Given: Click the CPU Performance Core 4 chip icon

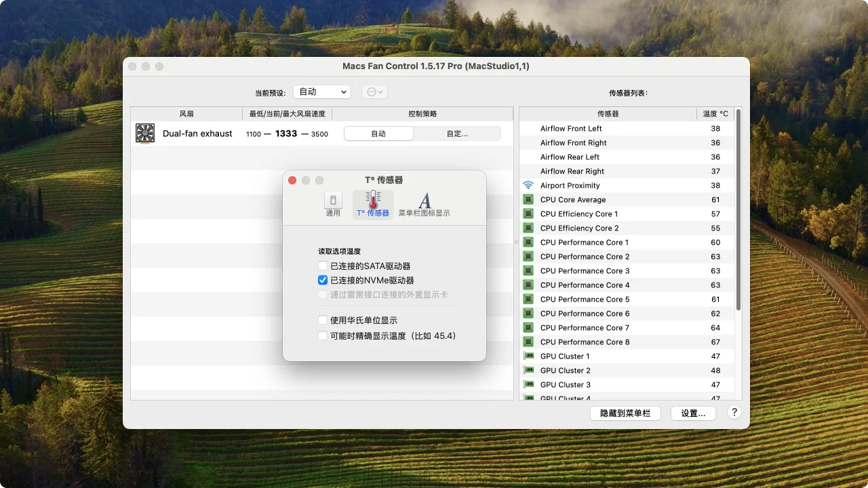Looking at the screenshot, I should (528, 285).
